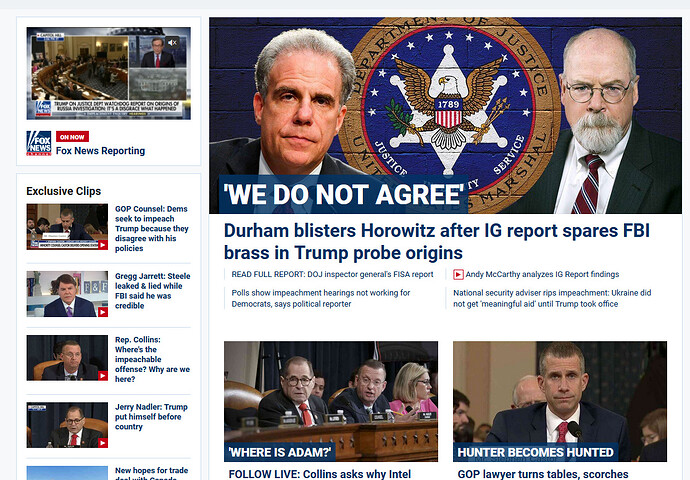The image size is (690, 480).
Task: Click the Fox News channel logo icon
Action: (39, 143)
